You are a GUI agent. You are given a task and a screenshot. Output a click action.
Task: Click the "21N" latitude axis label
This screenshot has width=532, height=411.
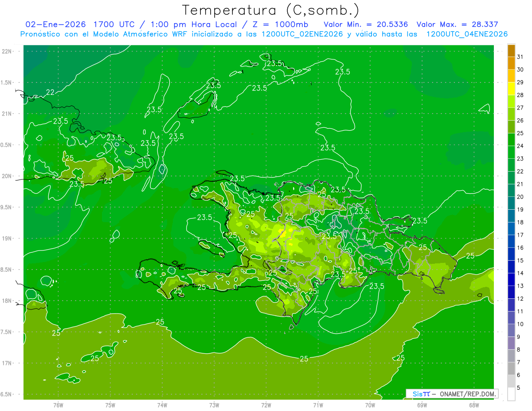click(x=7, y=114)
